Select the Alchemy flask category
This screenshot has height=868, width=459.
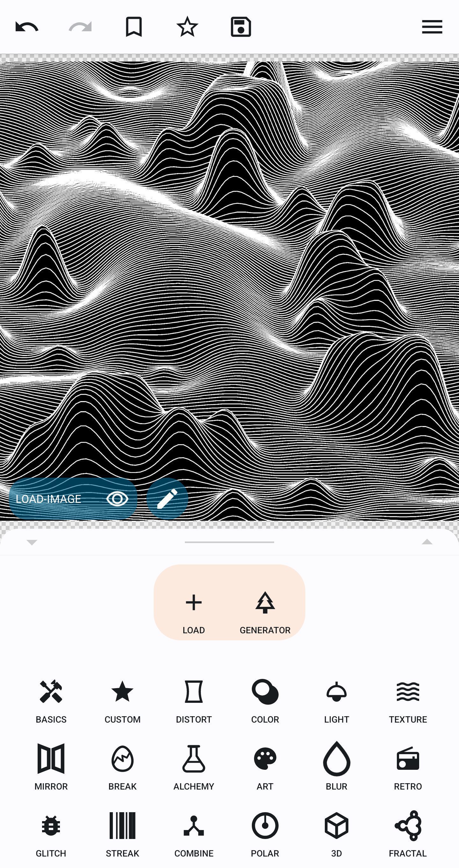click(193, 767)
